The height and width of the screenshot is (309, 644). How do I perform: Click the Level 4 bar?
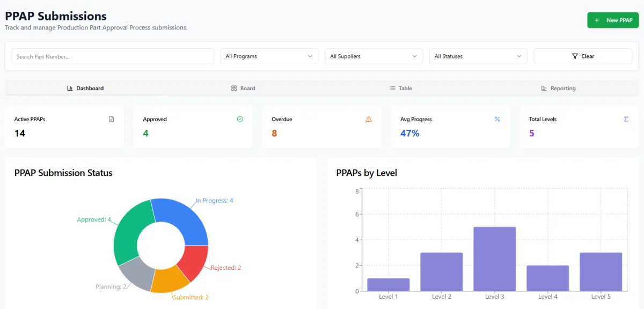(548, 278)
